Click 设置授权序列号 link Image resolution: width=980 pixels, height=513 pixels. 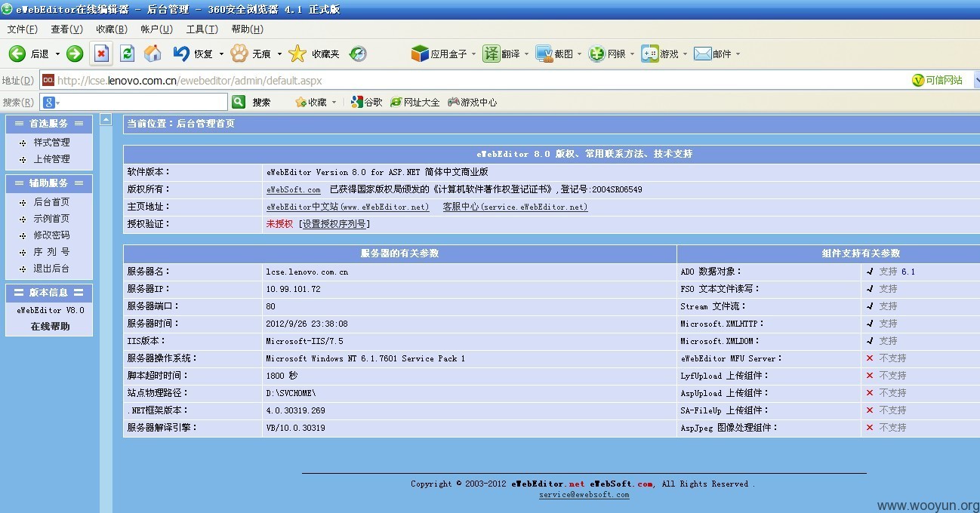[x=334, y=224]
